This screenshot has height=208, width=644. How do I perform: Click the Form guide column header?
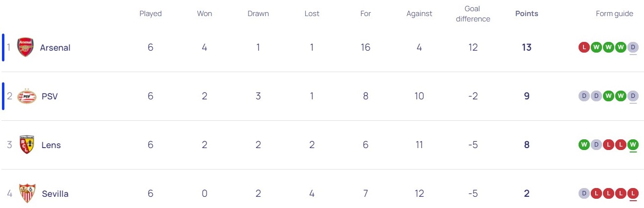[614, 14]
